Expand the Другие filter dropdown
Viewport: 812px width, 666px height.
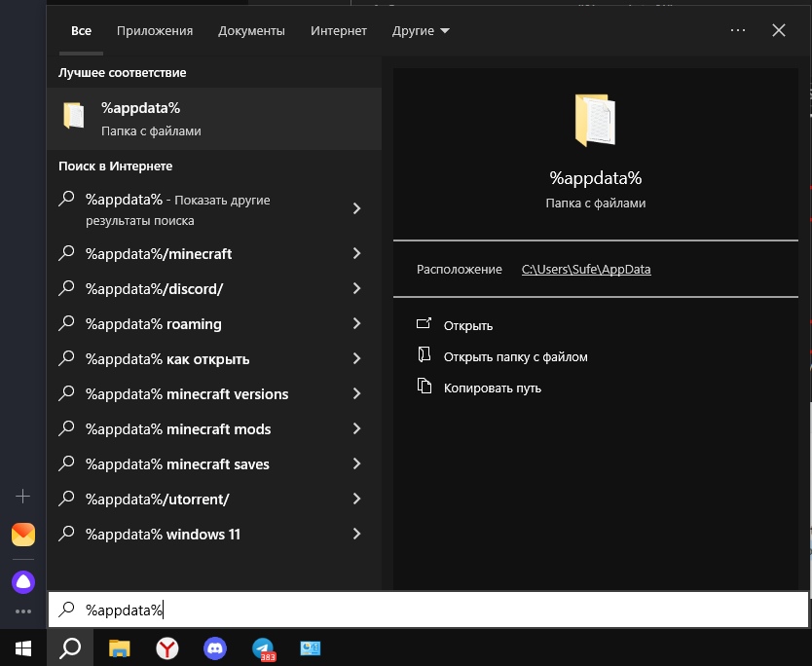(421, 31)
